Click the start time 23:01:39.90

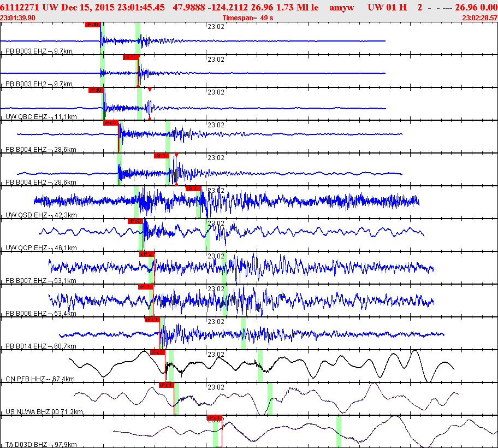pos(17,18)
